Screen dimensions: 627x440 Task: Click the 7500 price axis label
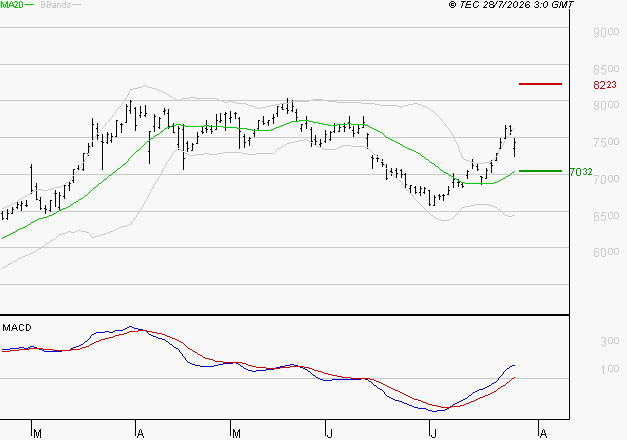coord(606,142)
